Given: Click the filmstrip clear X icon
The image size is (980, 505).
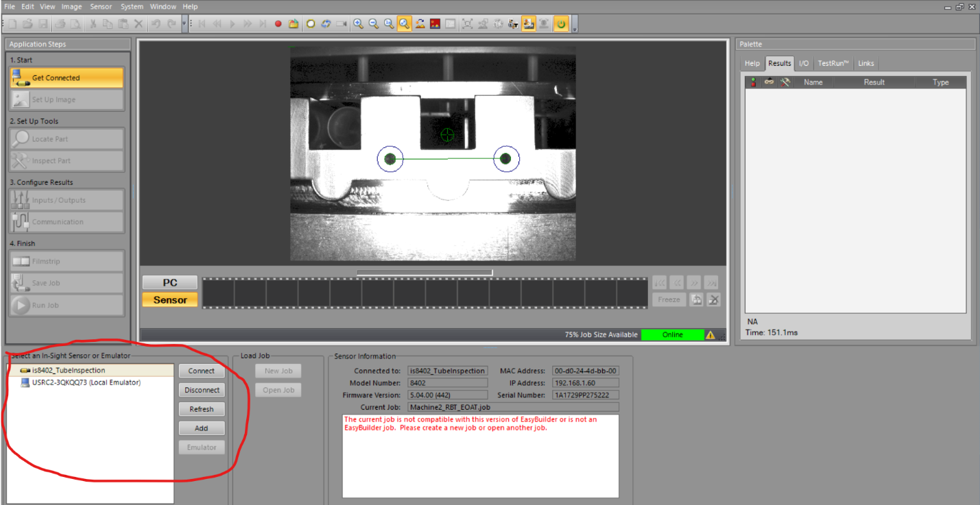Looking at the screenshot, I should click(714, 299).
